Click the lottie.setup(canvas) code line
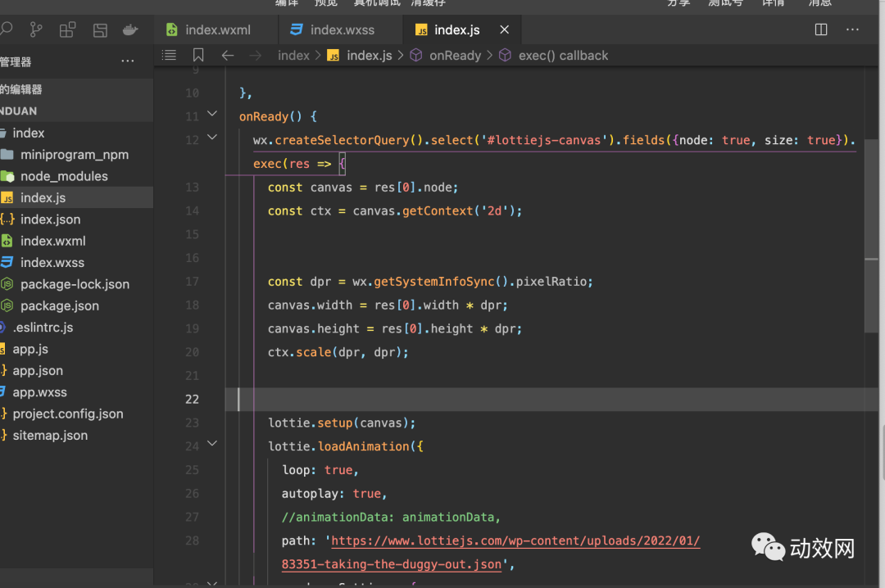This screenshot has height=588, width=885. pos(342,423)
